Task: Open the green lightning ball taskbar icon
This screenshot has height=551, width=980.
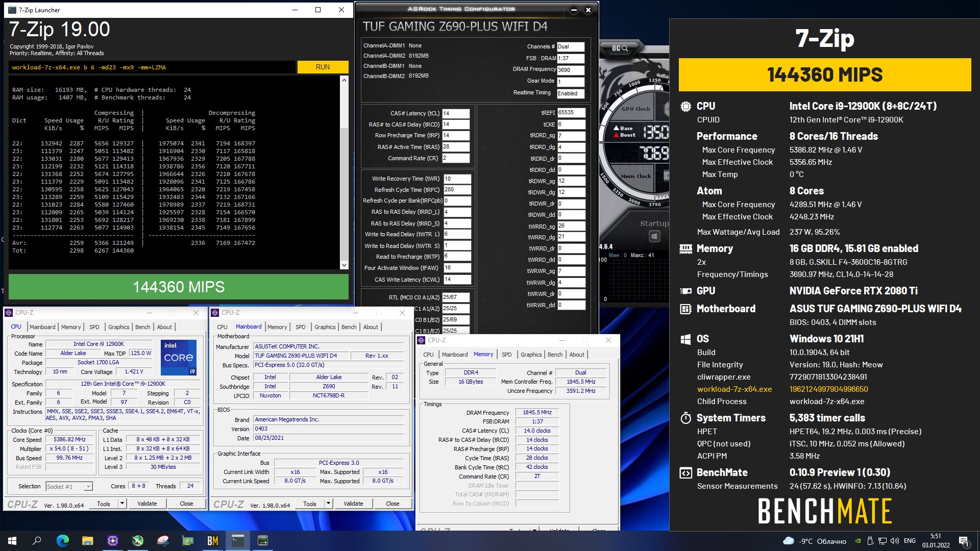Action: 138,541
